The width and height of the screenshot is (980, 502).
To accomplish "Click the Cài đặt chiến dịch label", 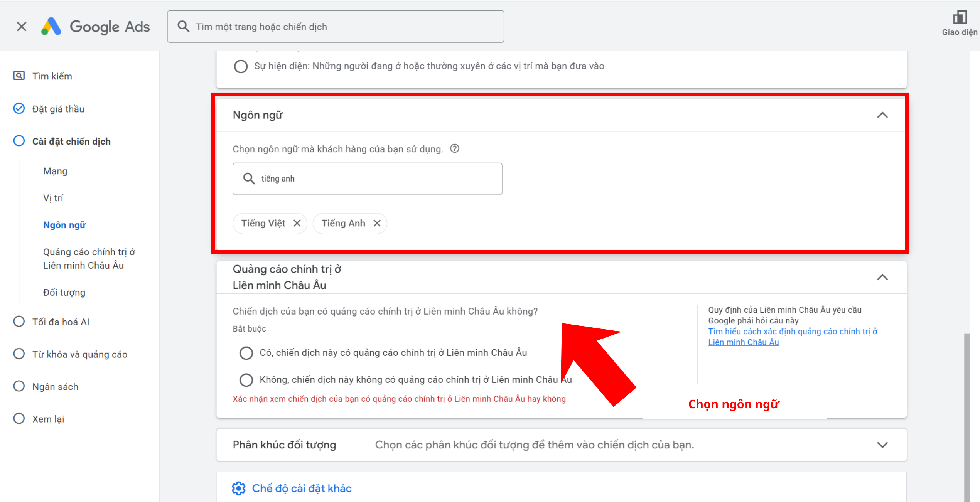I will [71, 142].
